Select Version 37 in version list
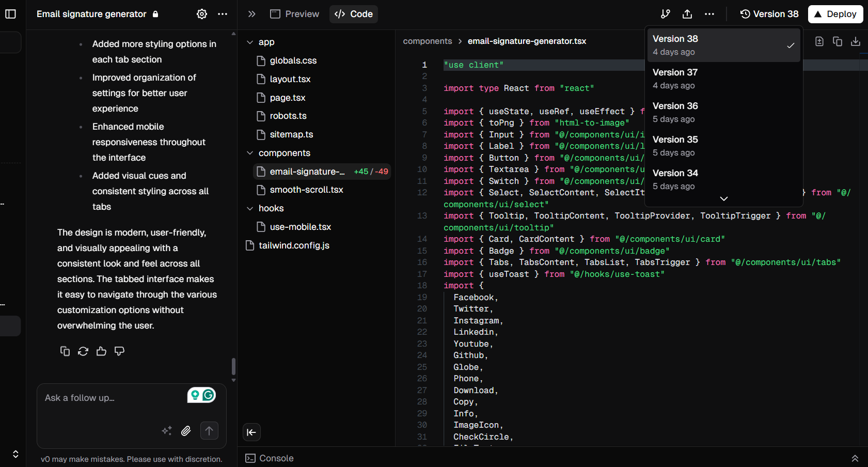 coord(724,79)
